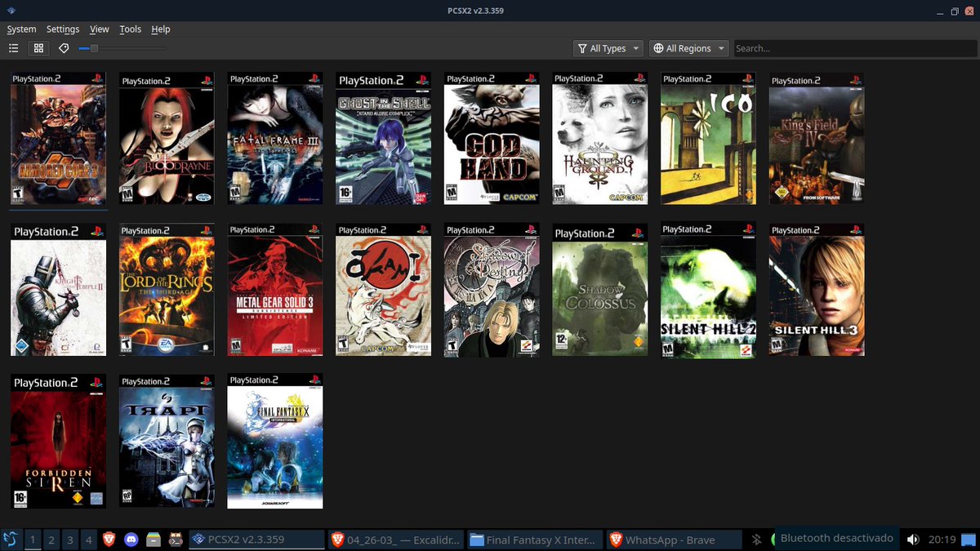Switch to WhatsApp - Brave window
Viewport: 980px width, 551px height.
tap(674, 540)
